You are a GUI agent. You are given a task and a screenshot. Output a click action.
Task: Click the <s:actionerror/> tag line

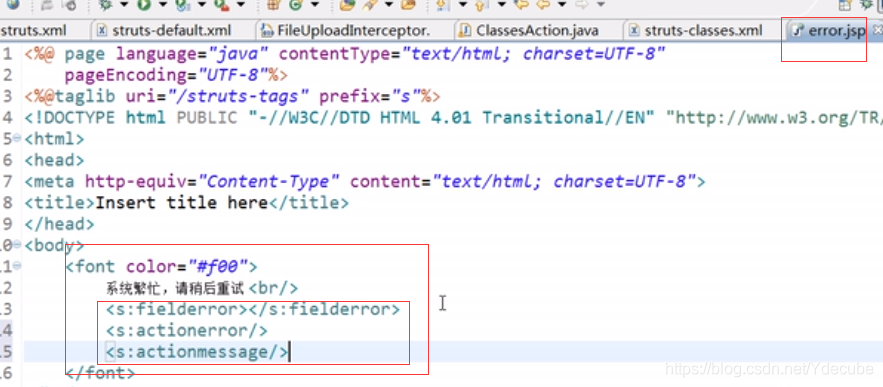point(186,330)
